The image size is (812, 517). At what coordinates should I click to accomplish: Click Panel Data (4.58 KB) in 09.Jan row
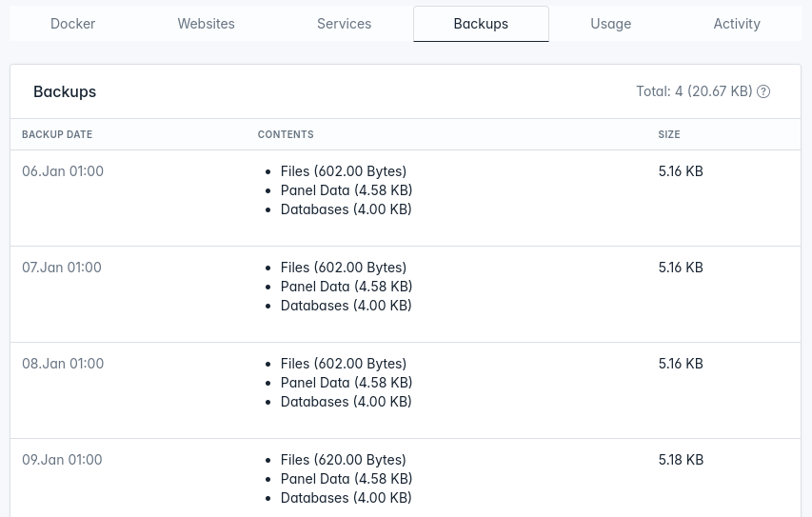347,479
